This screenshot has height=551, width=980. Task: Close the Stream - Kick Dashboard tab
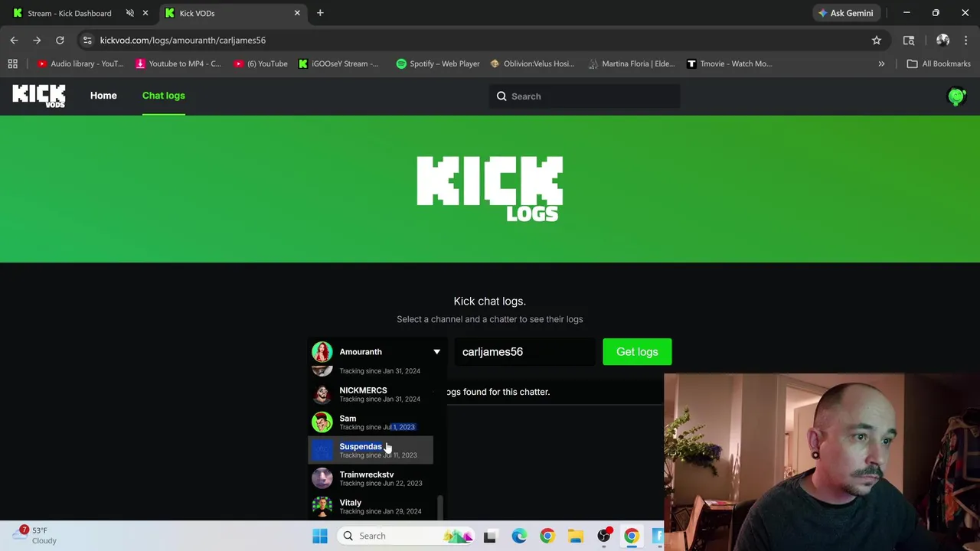click(145, 13)
